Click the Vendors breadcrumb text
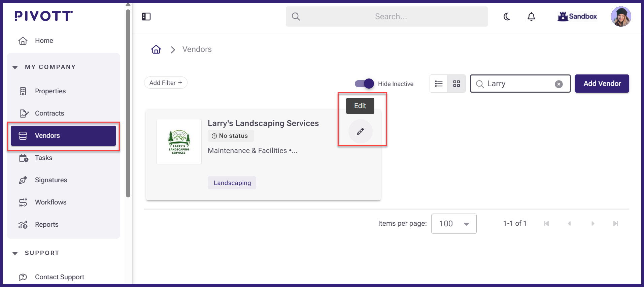Screen dimensions: 644x287 [x=197, y=49]
